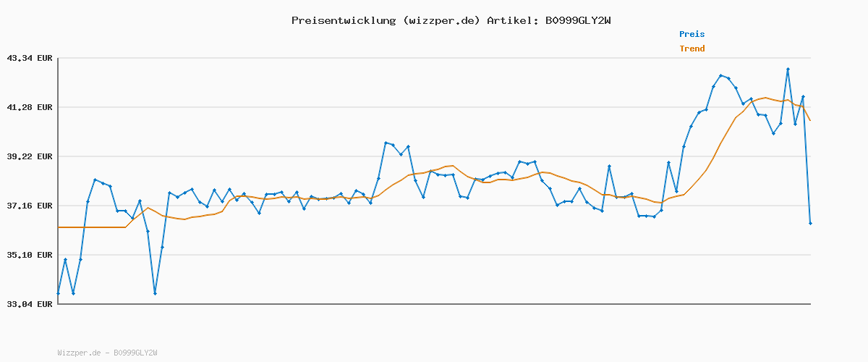Click the 37.16 EUR axis label
Screen dimensions: 868x362
tap(30, 206)
